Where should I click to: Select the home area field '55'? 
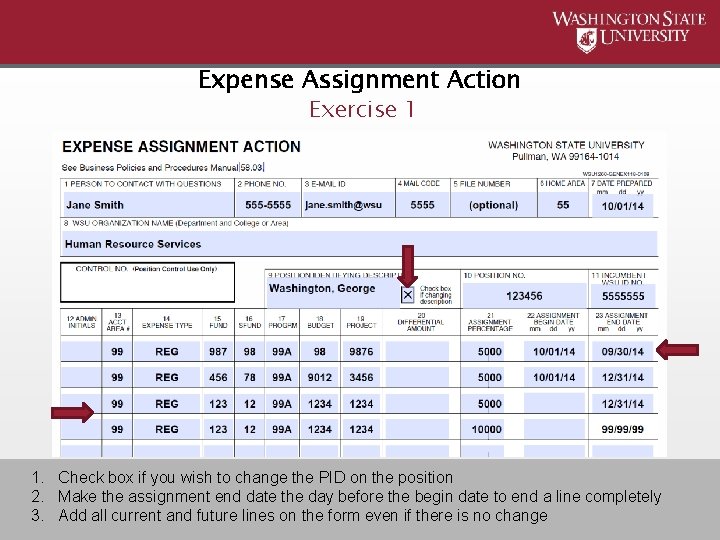(563, 205)
